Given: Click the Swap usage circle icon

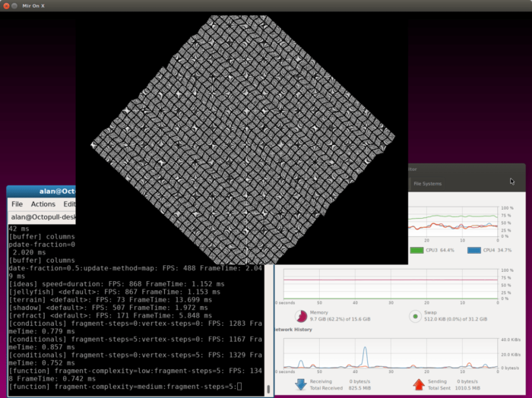Looking at the screenshot, I should pyautogui.click(x=415, y=317).
